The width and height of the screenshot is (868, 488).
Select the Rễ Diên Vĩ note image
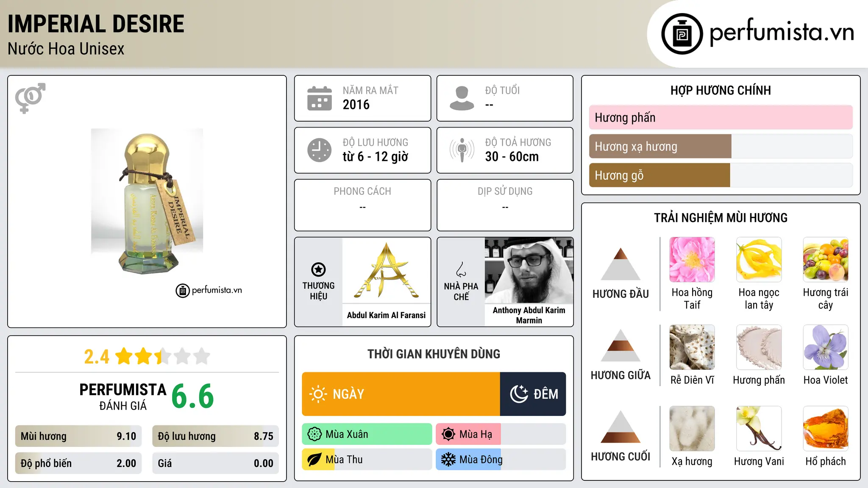692,347
